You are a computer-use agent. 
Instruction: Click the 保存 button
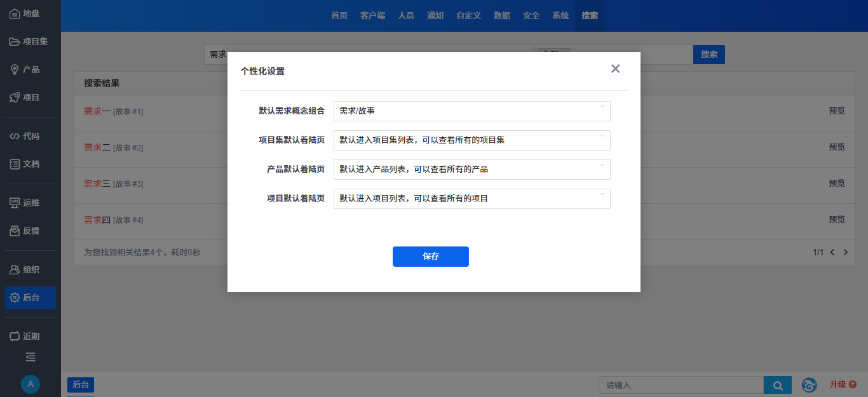431,257
